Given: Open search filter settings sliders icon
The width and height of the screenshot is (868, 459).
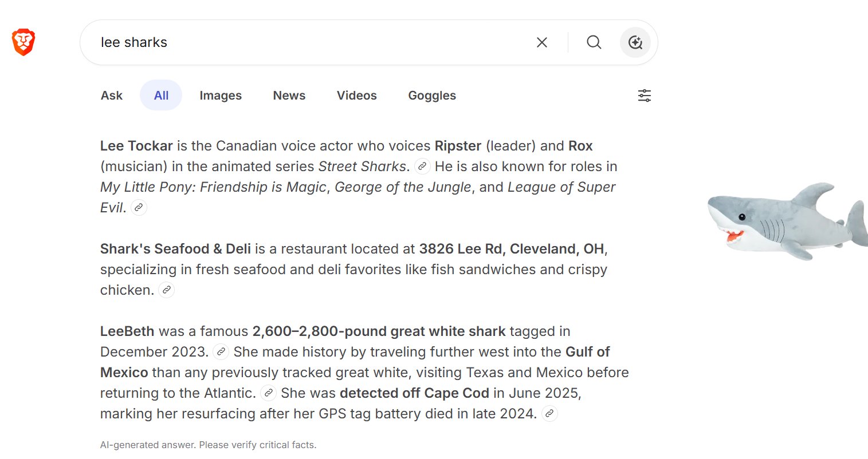Looking at the screenshot, I should (x=645, y=96).
